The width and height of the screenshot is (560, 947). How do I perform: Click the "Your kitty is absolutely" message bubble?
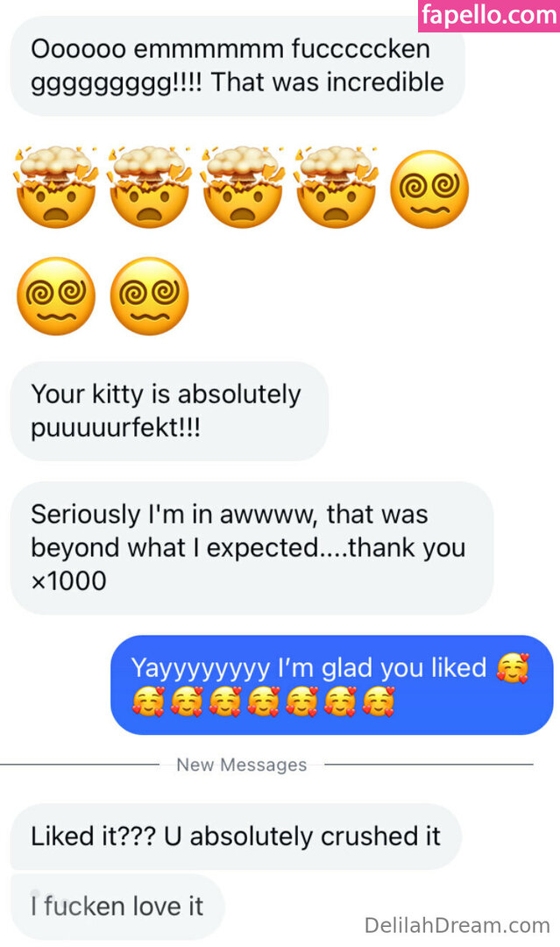click(168, 410)
